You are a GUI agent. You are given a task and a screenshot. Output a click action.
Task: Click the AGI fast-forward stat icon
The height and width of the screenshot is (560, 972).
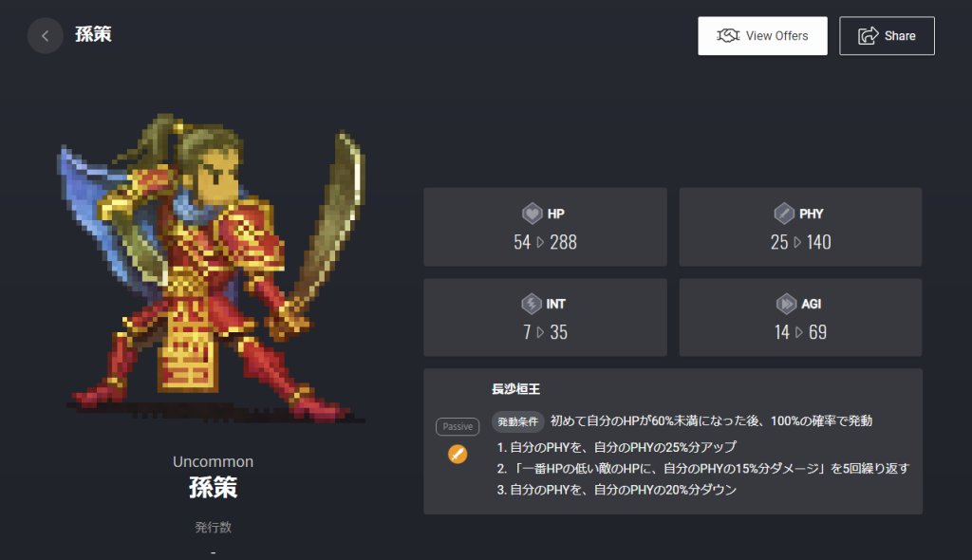pos(786,304)
